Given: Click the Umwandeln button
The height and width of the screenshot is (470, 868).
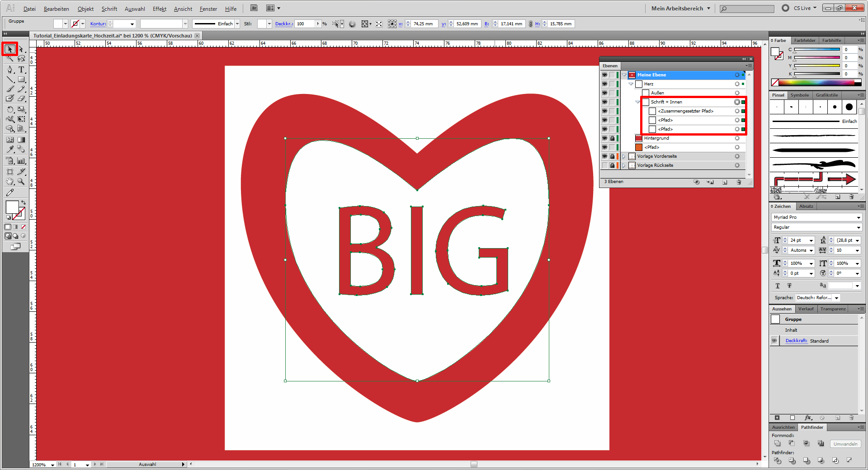Looking at the screenshot, I should pos(845,444).
